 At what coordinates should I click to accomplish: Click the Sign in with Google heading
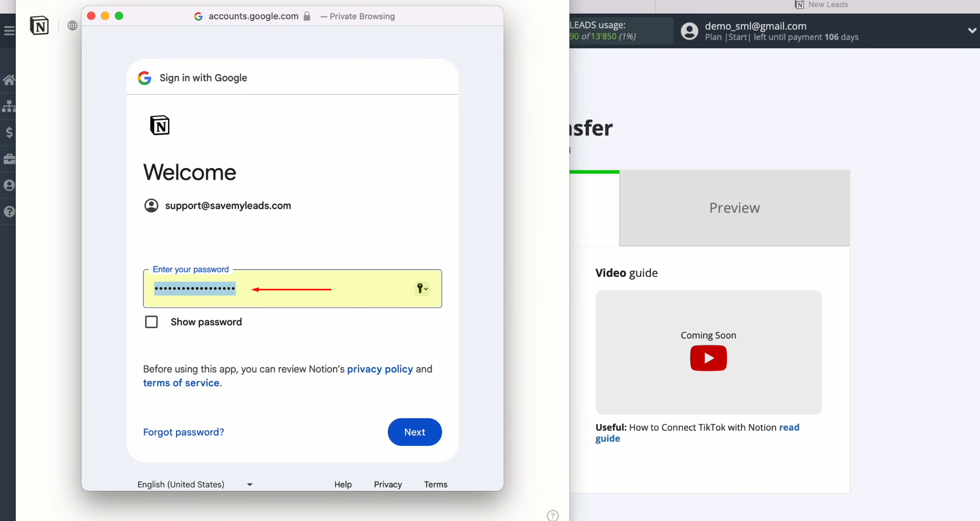click(x=203, y=78)
